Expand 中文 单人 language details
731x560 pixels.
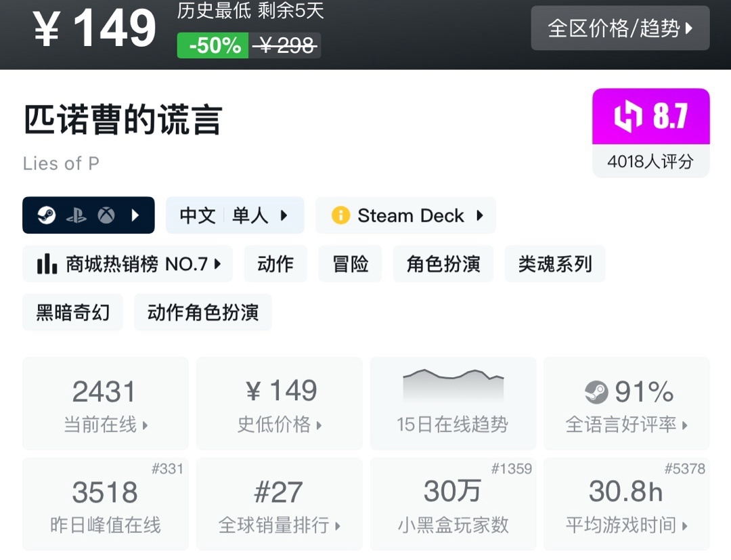(235, 215)
